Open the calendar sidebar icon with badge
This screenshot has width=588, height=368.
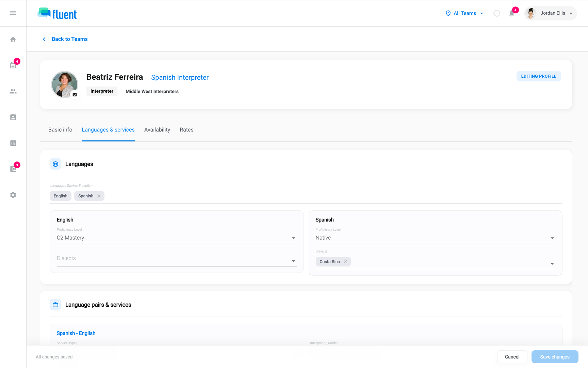(13, 65)
